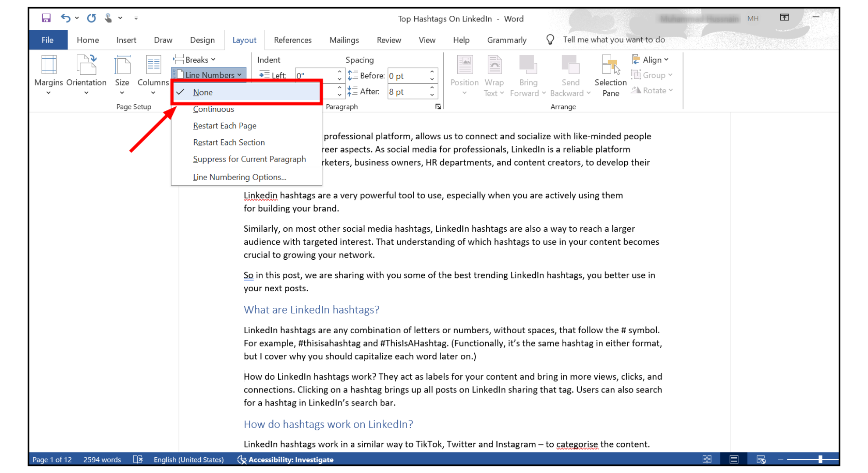Click the Undo arrow icon

click(x=65, y=18)
